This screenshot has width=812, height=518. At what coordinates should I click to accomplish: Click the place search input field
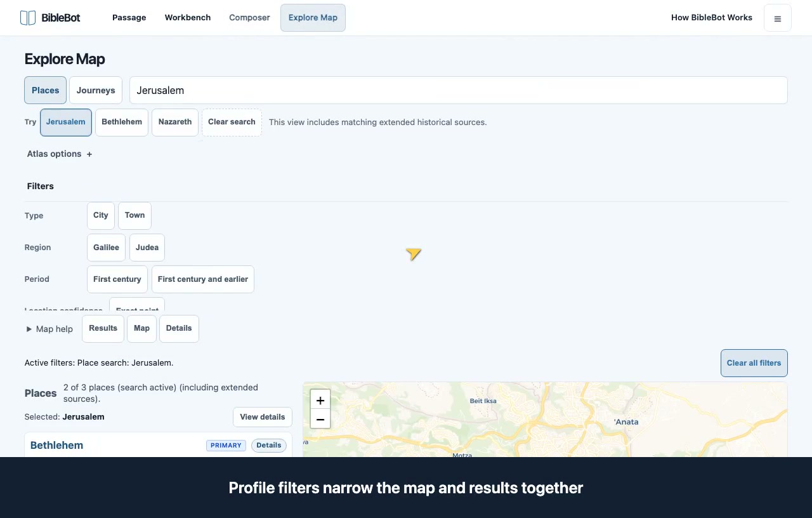pos(459,90)
